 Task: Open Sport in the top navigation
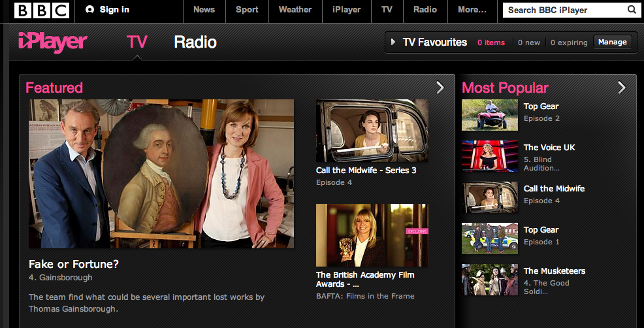247,10
